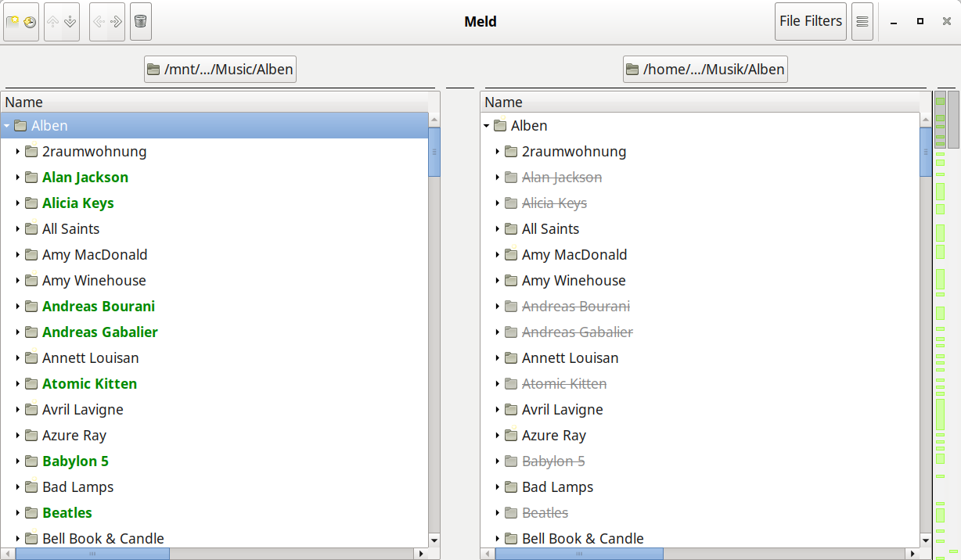
Task: Expand Alicia Keys in the left pane
Action: coord(17,203)
